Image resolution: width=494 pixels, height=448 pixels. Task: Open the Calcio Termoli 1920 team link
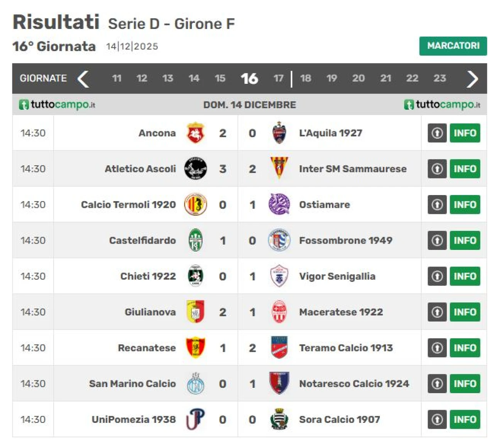(x=128, y=204)
